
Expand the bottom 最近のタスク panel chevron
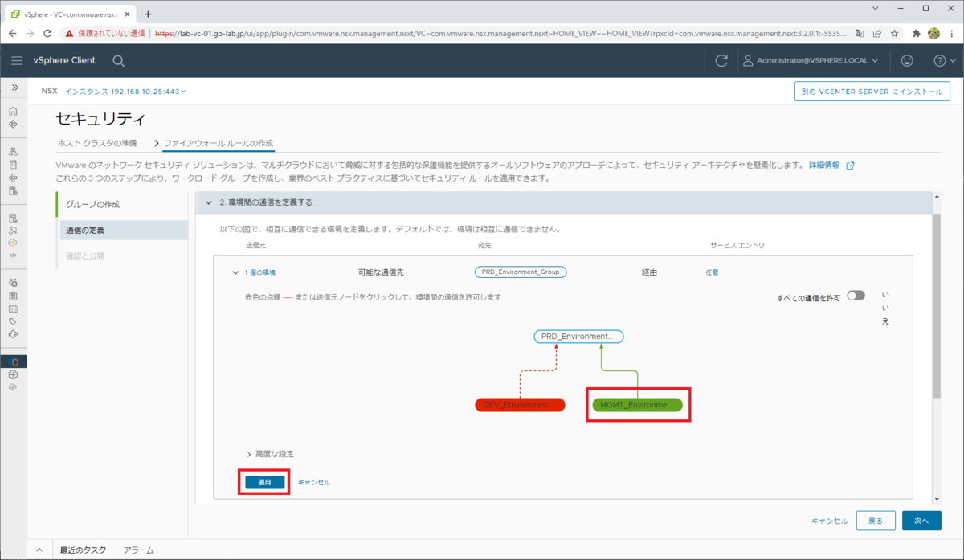(x=39, y=550)
